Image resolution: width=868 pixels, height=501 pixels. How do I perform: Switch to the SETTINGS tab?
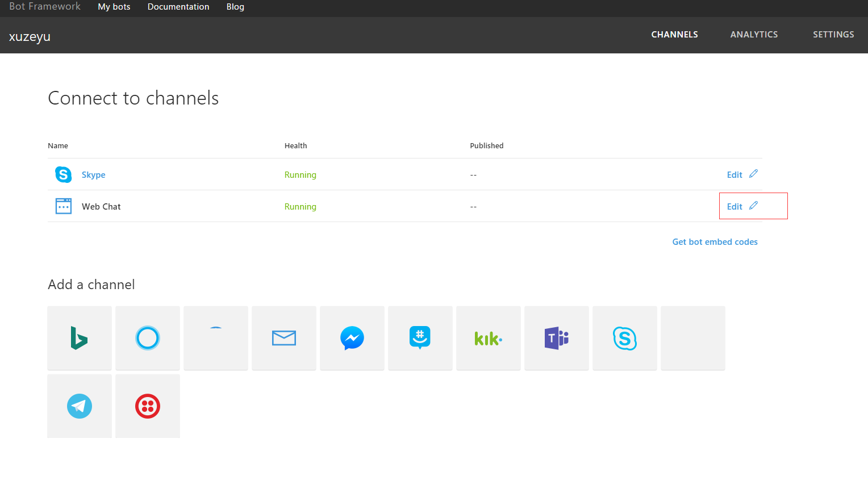833,35
